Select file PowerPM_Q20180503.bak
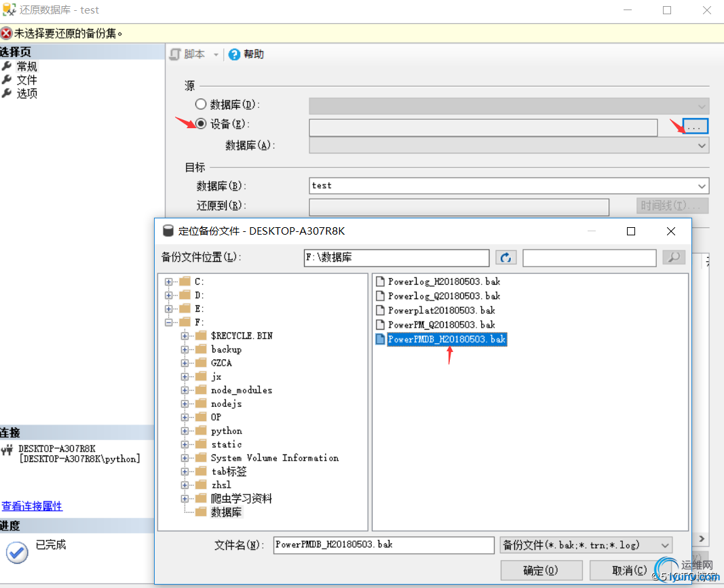724x588 pixels. tap(442, 324)
